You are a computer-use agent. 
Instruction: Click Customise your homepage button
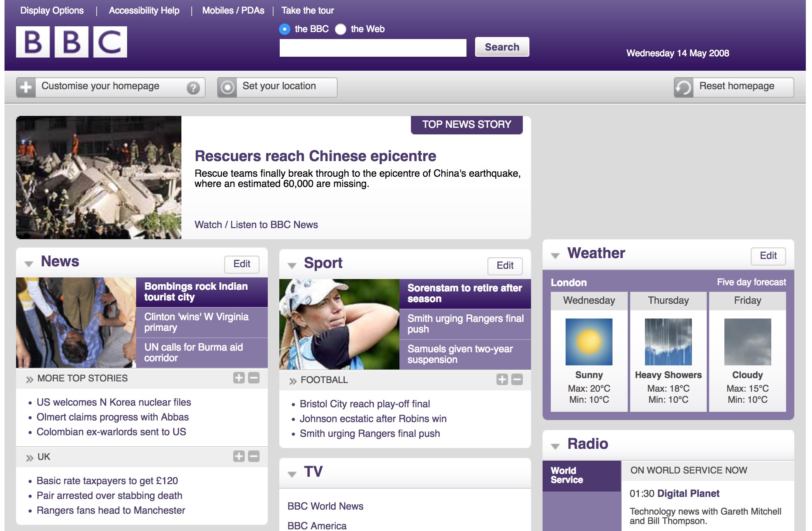(x=111, y=87)
